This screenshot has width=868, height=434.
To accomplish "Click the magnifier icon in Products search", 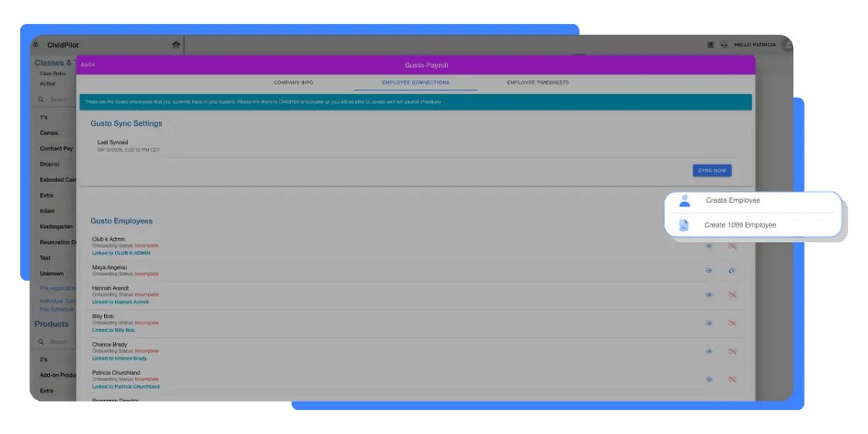I will coord(41,341).
